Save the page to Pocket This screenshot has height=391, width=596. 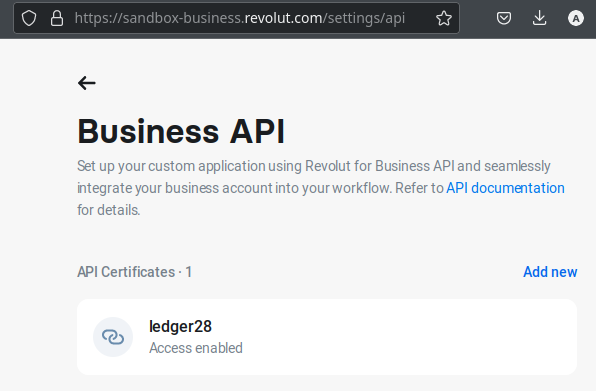(x=504, y=18)
